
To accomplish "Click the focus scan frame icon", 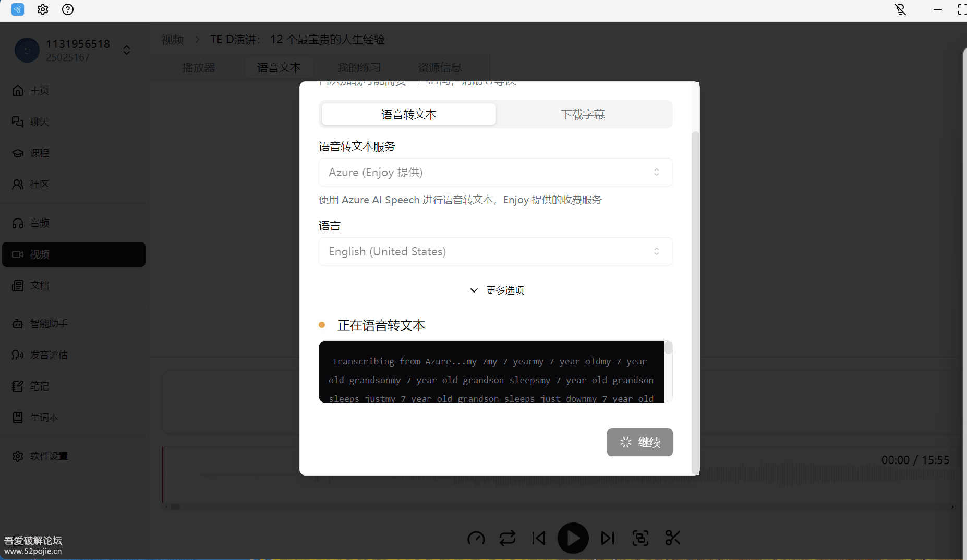I will (x=640, y=538).
